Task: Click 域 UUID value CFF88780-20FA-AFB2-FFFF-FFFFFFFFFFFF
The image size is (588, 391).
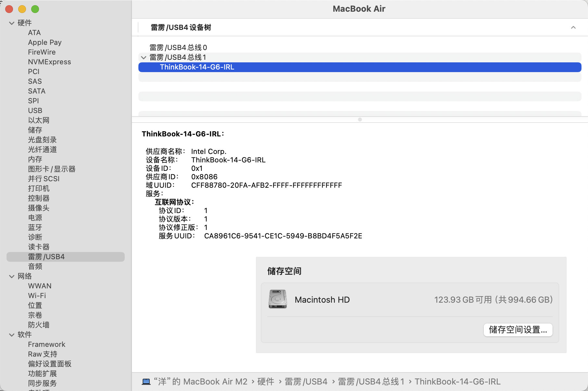Action: 266,185
